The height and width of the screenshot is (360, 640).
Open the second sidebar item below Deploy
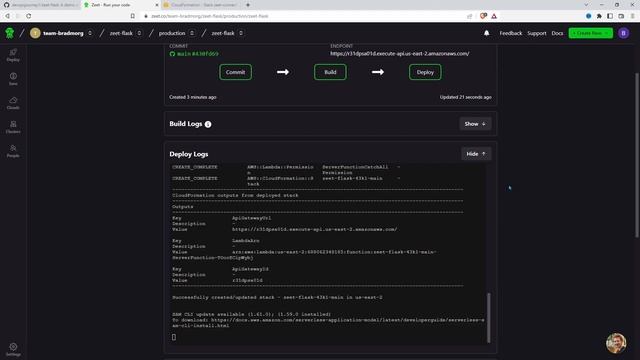tap(13, 79)
